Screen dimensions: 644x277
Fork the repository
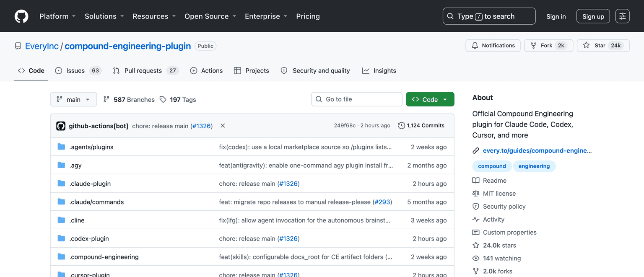549,46
